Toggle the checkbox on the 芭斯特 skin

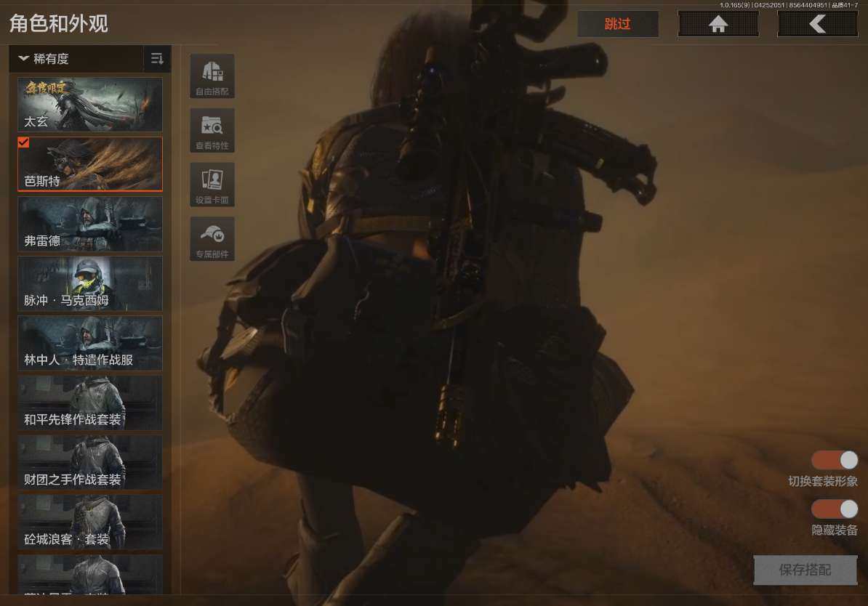coord(24,143)
